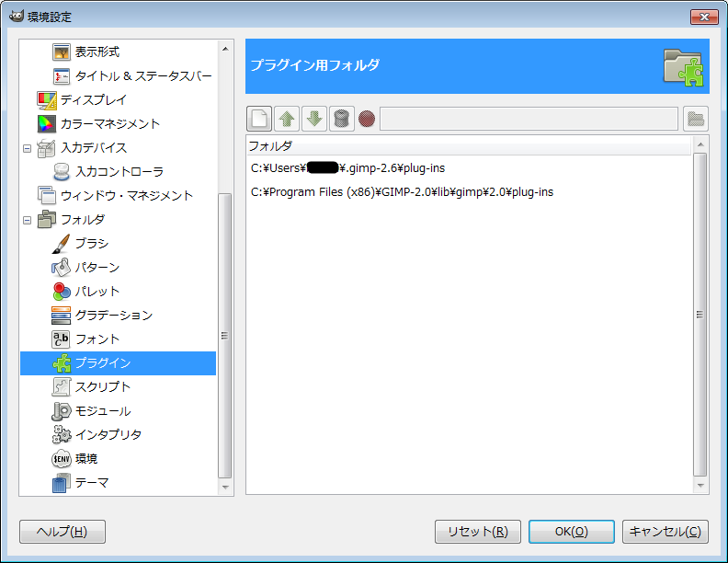This screenshot has height=563, width=728.
Task: Click the brush icon beside ブラシ
Action: coord(61,244)
